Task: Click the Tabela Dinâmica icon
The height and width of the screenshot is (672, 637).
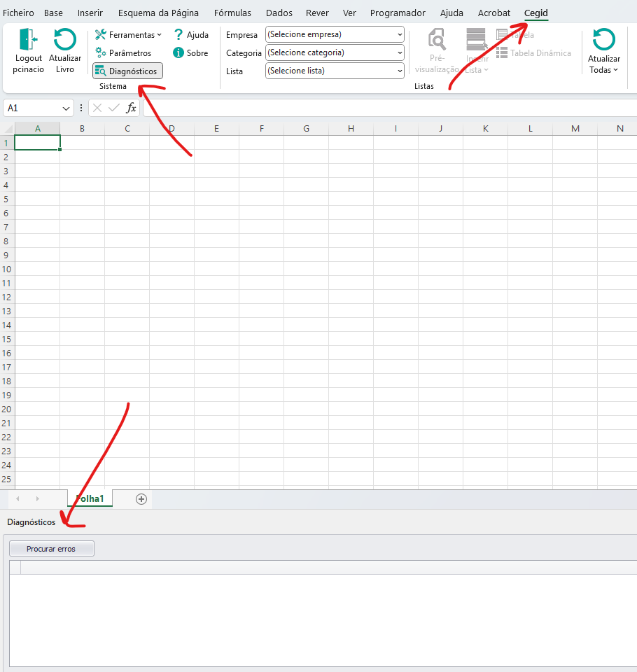Action: [502, 53]
